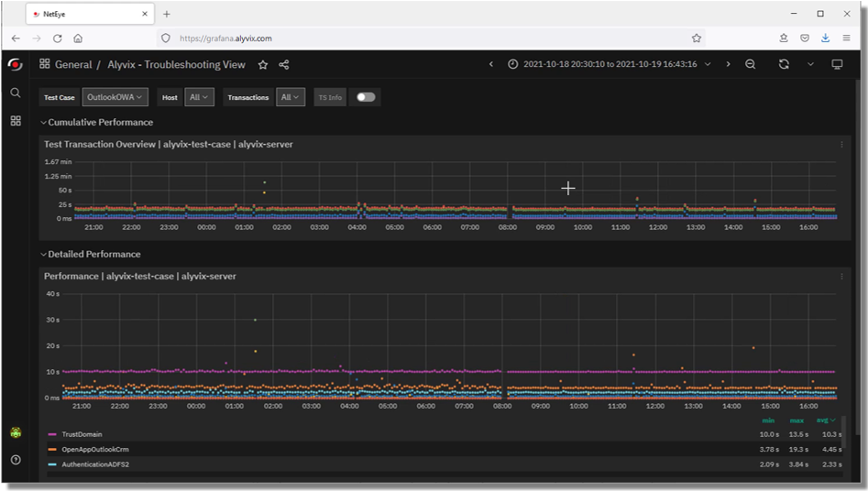Open the Test Case OutlookOWA dropdown

115,97
